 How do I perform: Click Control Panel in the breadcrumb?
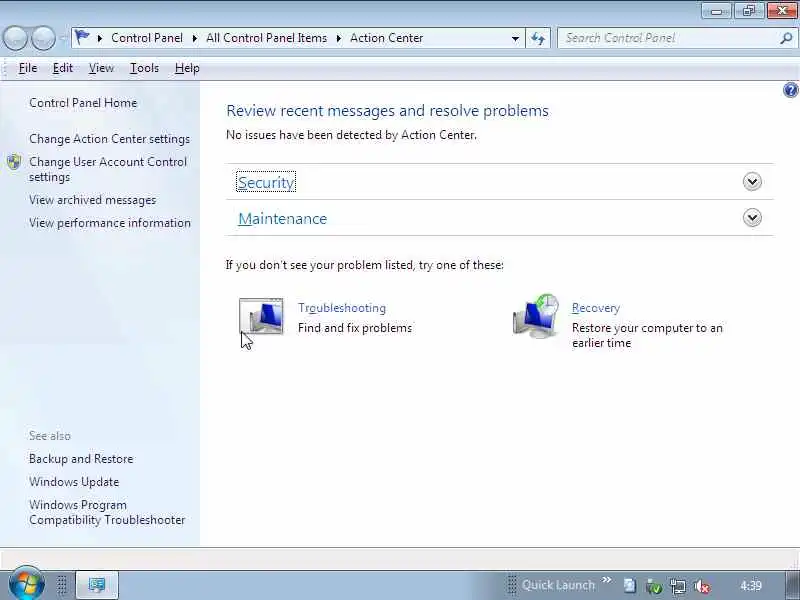[x=147, y=38]
